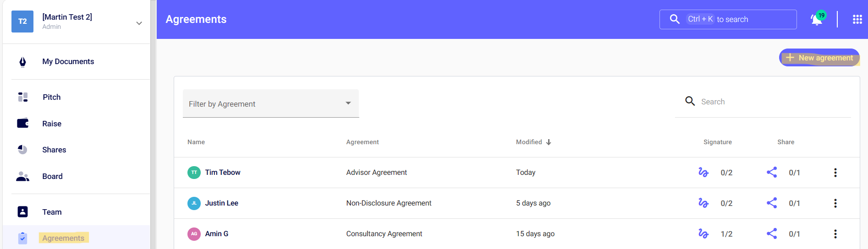Open the apps grid menu
This screenshot has width=868, height=249.
[x=857, y=19]
